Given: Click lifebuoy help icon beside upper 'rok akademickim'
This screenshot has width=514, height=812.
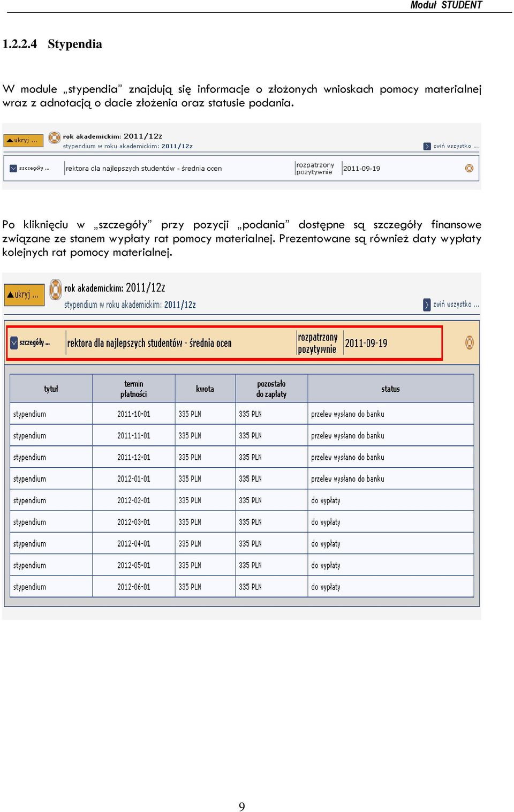Looking at the screenshot, I should (x=55, y=138).
